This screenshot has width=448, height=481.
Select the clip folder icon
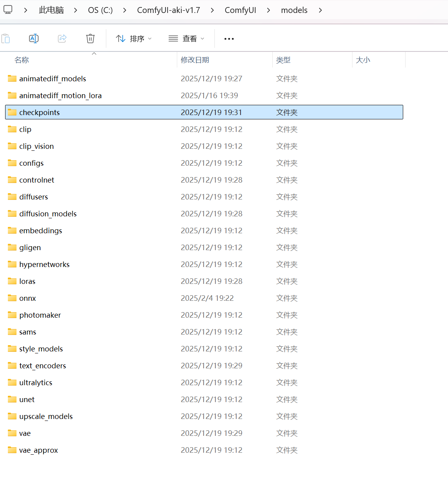(x=12, y=129)
